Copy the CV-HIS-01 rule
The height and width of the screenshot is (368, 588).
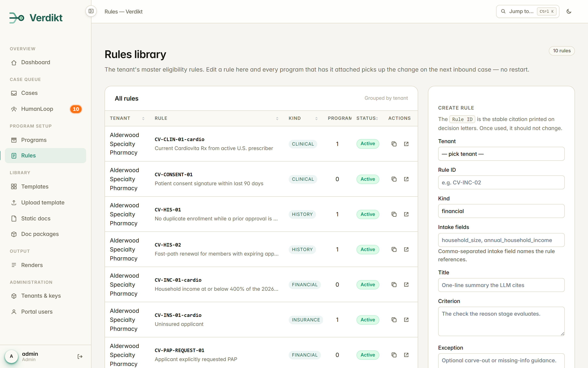[x=394, y=214]
